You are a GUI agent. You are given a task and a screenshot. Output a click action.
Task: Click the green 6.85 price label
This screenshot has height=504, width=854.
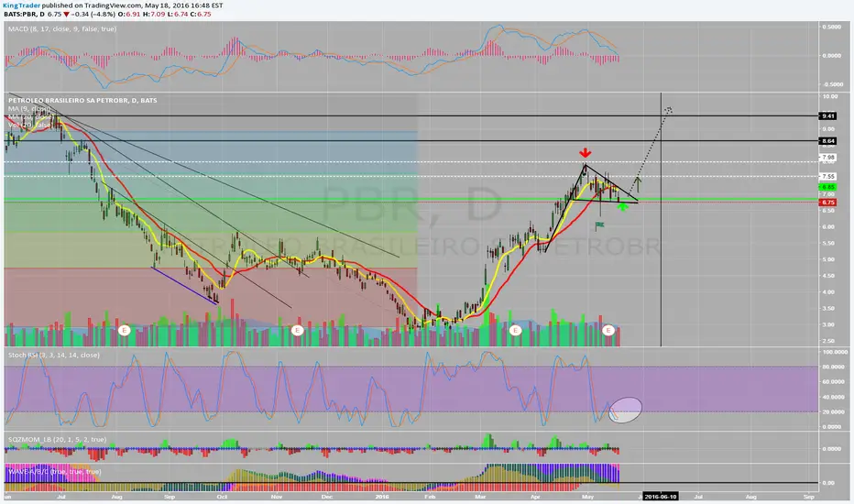click(x=827, y=187)
